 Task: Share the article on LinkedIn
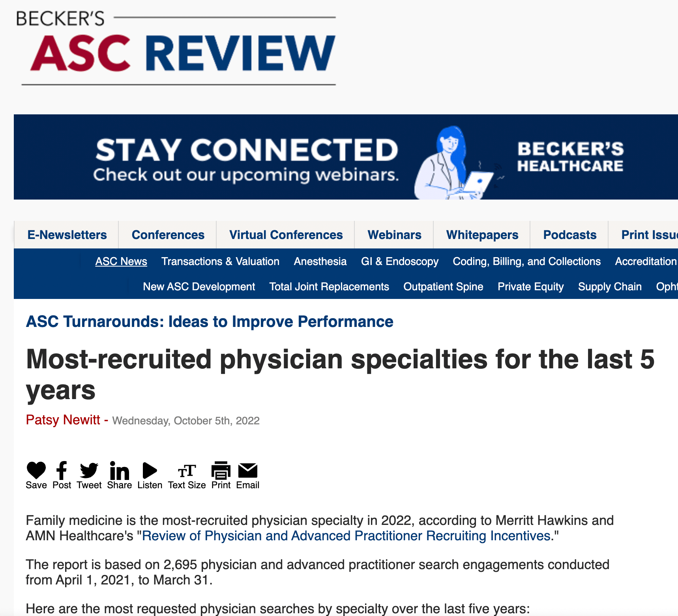click(x=119, y=470)
